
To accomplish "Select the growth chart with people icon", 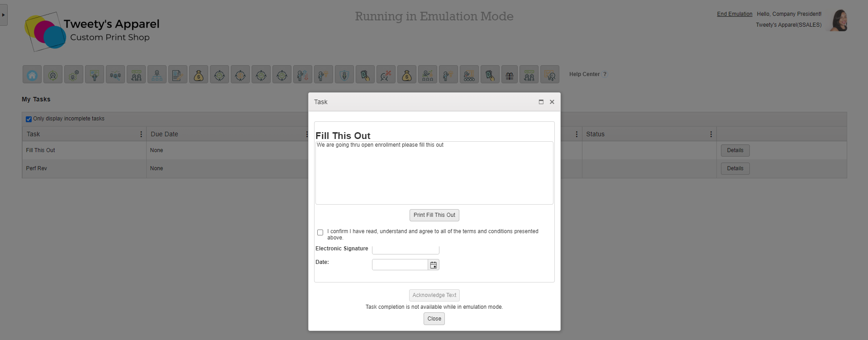I will coord(428,74).
